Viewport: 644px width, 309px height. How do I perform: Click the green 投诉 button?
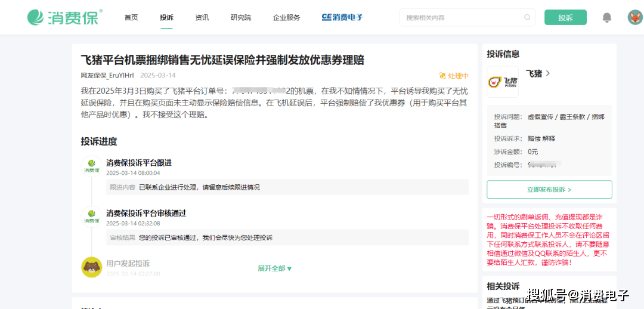[x=565, y=17]
